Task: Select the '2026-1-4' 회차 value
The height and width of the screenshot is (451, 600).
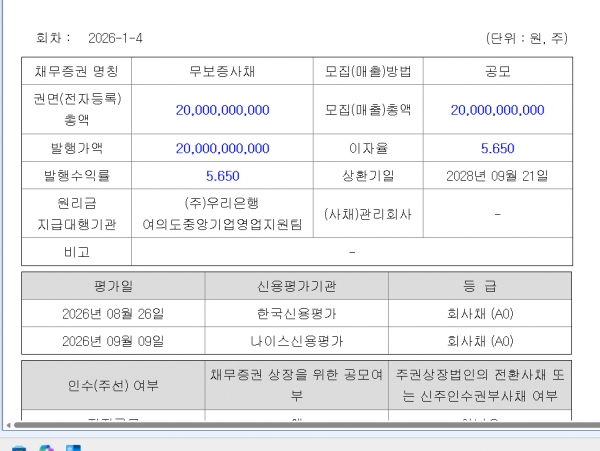Action: coord(115,38)
